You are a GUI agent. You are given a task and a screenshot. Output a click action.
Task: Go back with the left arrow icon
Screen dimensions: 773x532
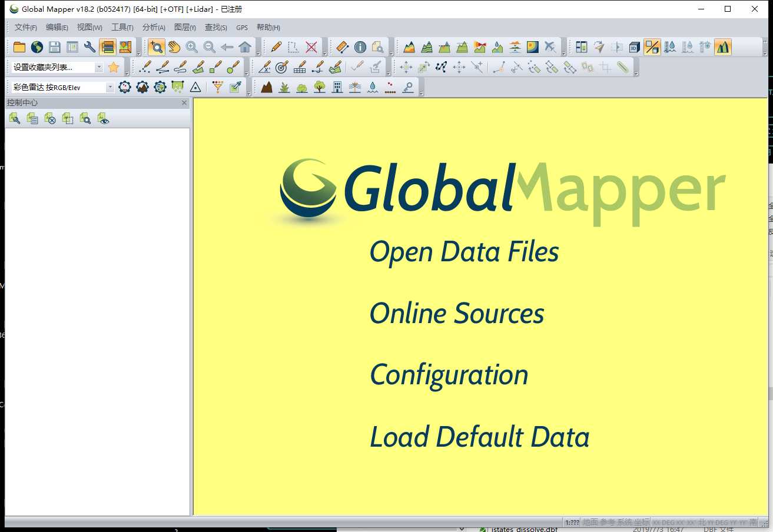click(227, 47)
